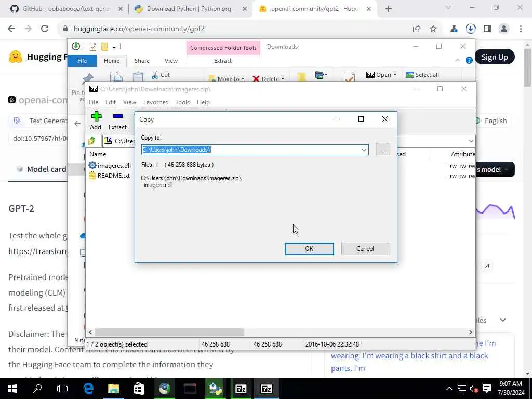532x399 pixels.
Task: Open the 7-Zip Help menu
Action: pos(203,102)
